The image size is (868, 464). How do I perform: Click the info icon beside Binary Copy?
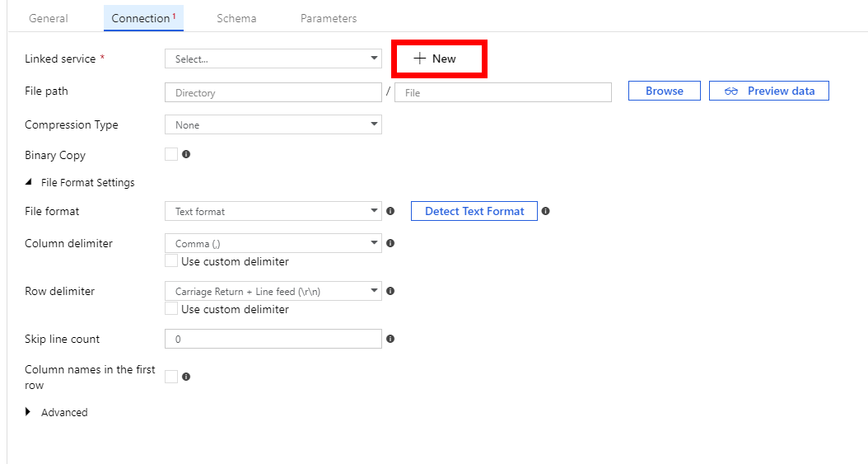186,154
